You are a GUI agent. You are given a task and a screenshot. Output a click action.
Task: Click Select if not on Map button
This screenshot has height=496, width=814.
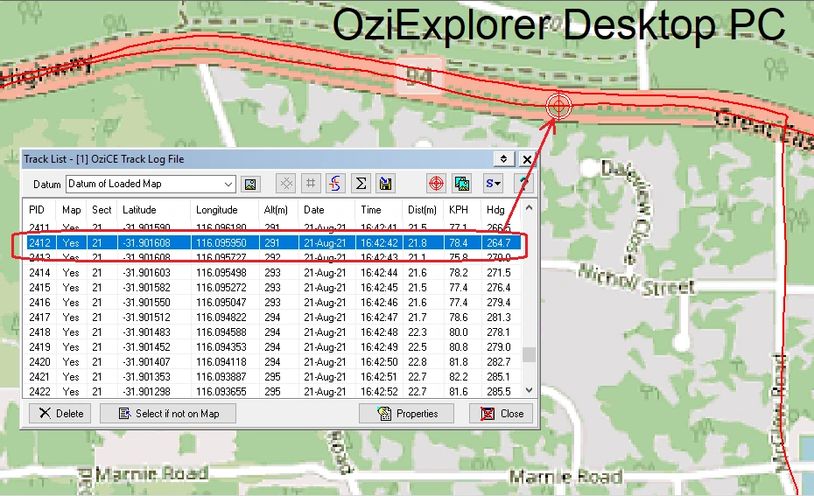pos(168,413)
